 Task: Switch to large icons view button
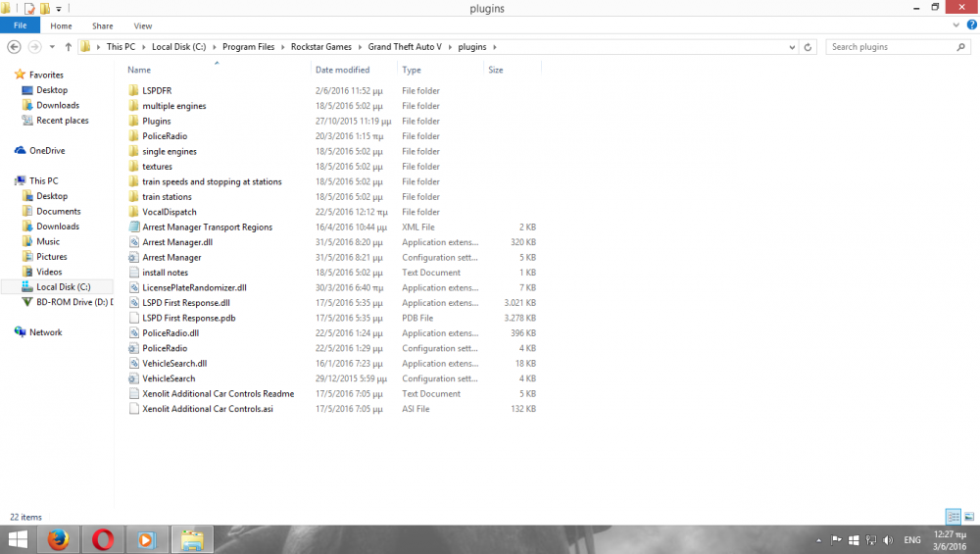pos(969,517)
